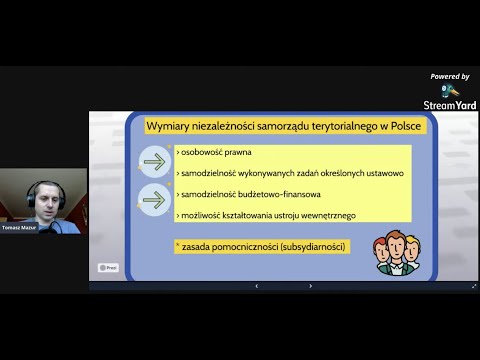Image resolution: width=480 pixels, height=360 pixels.
Task: Click slide title 'Wymiary niezależności samorządu terytorialnego'
Action: coord(262,126)
